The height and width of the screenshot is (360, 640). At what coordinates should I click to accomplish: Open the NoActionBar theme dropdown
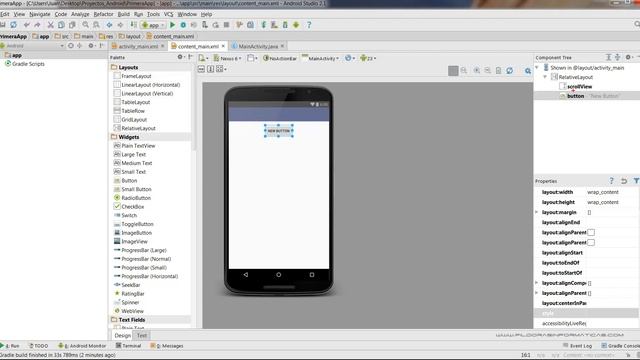coord(280,58)
